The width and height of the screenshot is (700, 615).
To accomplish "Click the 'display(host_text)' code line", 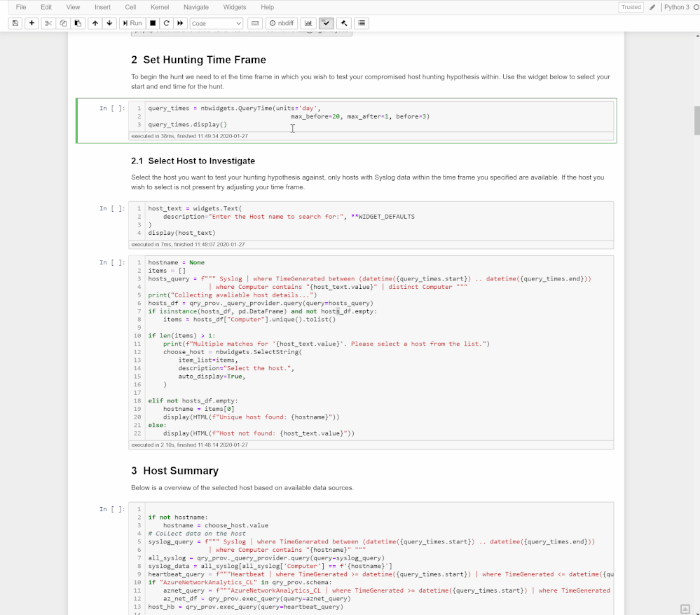I will point(181,233).
